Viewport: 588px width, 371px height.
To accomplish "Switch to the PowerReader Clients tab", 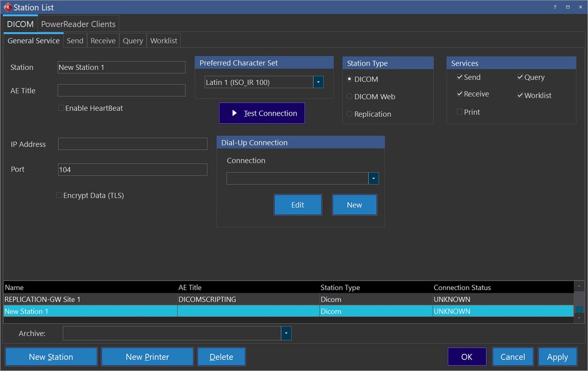I will (78, 24).
